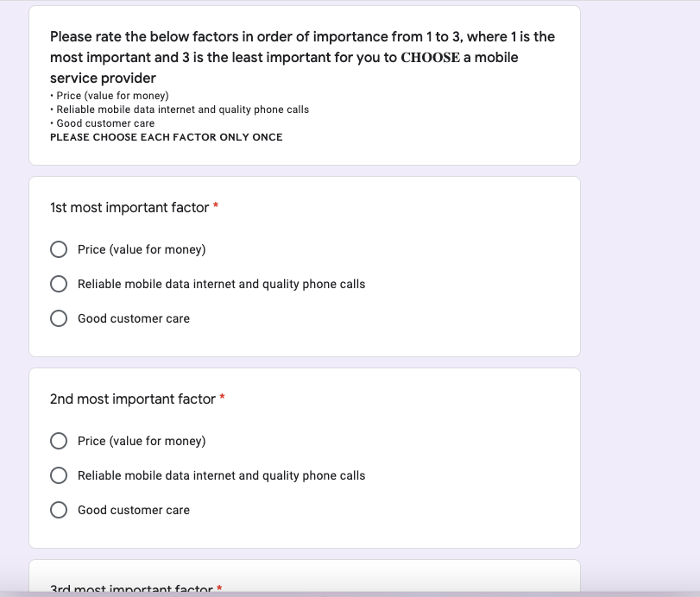Select Reliable mobile data radio circle under 1st factor
The width and height of the screenshot is (700, 597).
[59, 284]
